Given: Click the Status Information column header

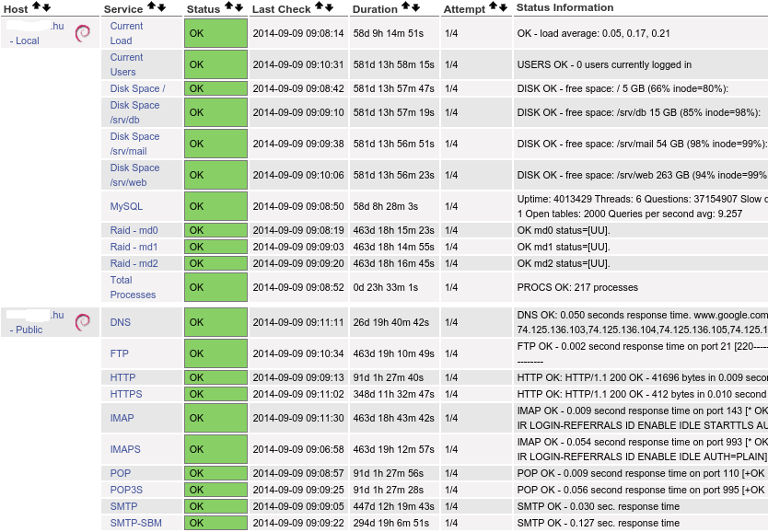Looking at the screenshot, I should [x=564, y=7].
